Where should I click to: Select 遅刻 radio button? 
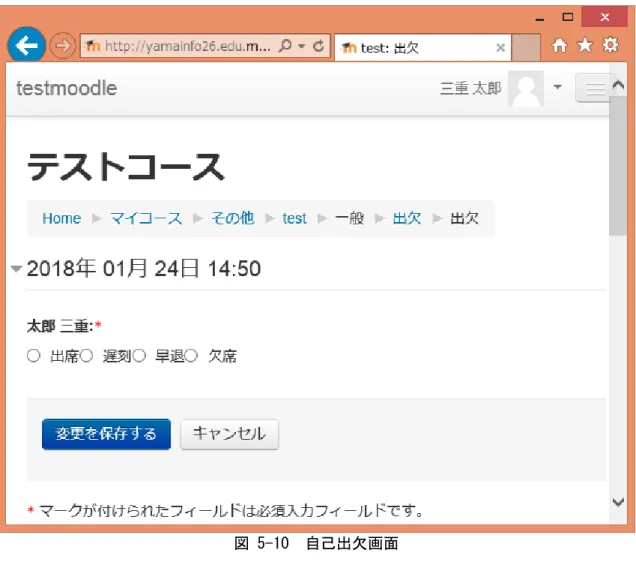pyautogui.click(x=86, y=356)
